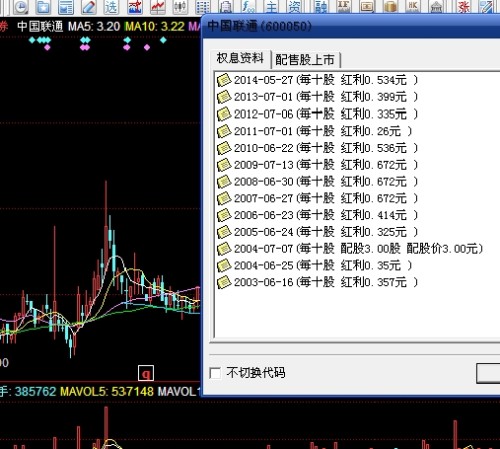Click the red q marker on chart

[x=146, y=373]
